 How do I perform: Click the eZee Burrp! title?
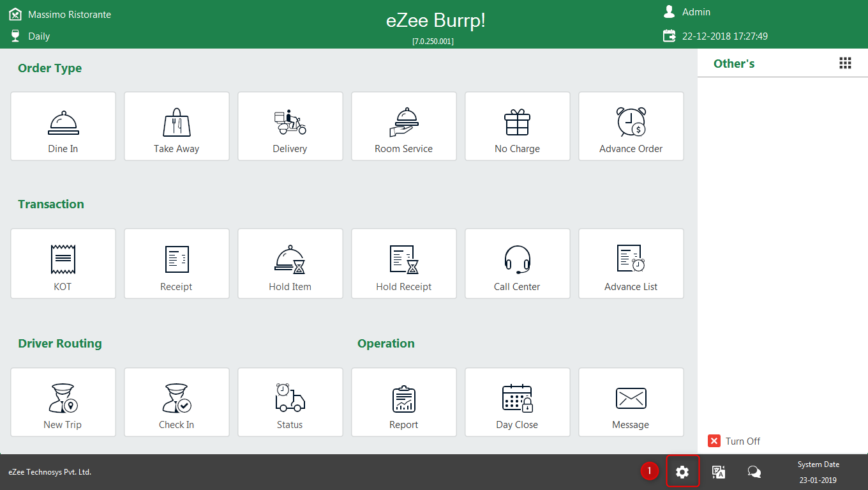tap(436, 20)
